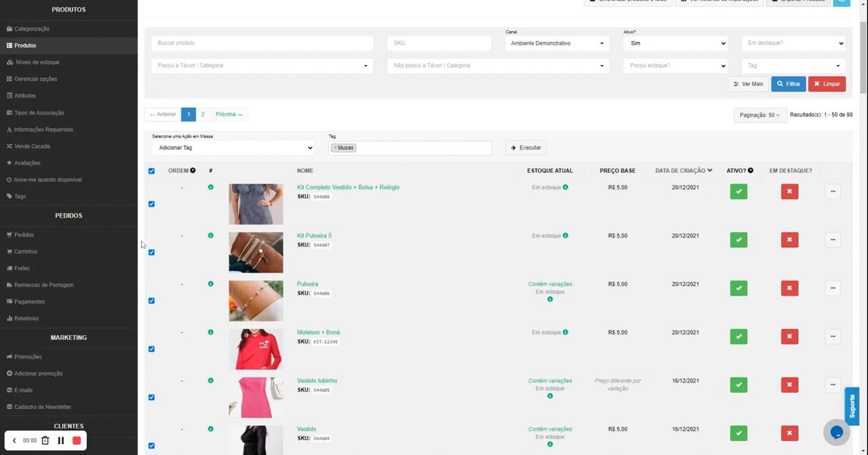Uncheck the Vestido tubinho row checkbox

point(151,397)
